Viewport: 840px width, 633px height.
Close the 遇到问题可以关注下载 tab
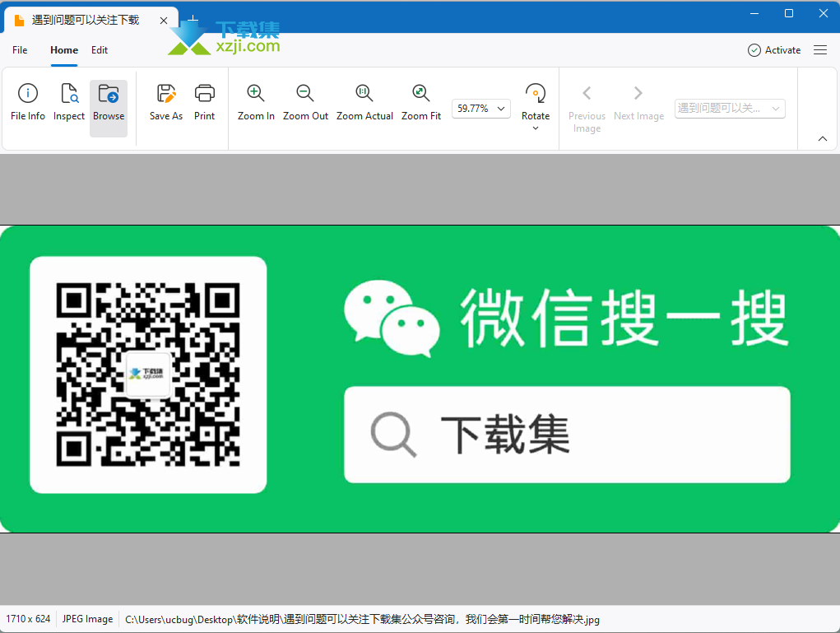click(x=164, y=21)
